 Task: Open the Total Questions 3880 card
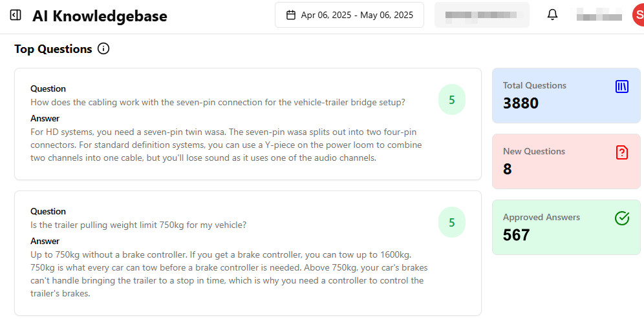tap(566, 96)
